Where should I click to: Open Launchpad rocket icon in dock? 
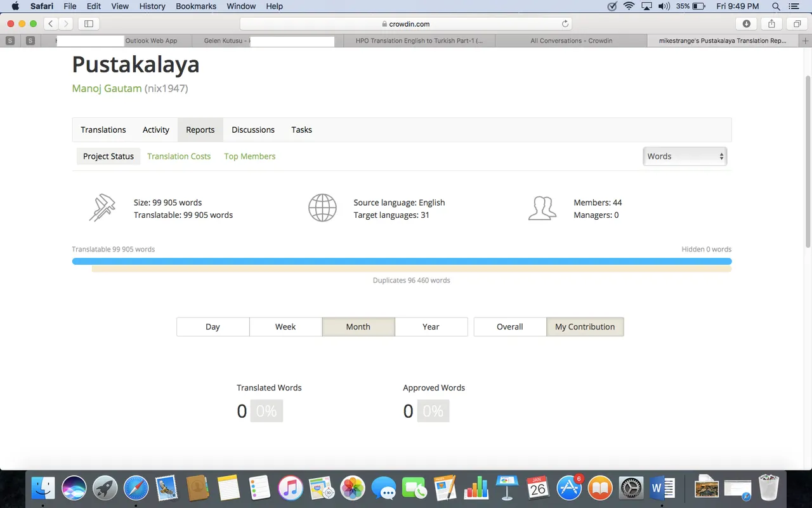click(x=105, y=488)
